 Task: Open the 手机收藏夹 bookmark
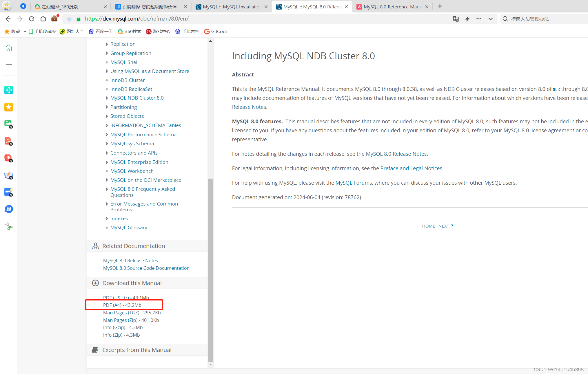coord(42,31)
